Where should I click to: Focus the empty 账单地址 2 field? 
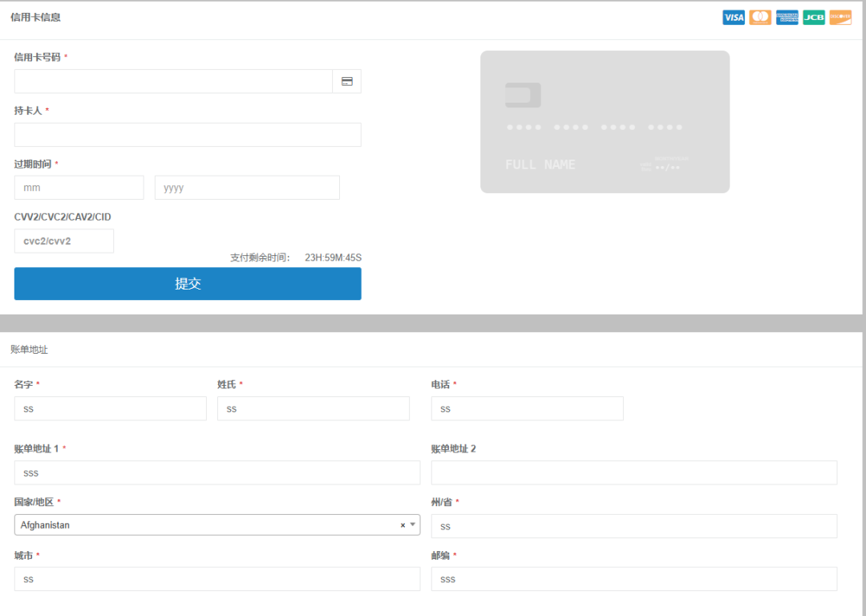[633, 472]
